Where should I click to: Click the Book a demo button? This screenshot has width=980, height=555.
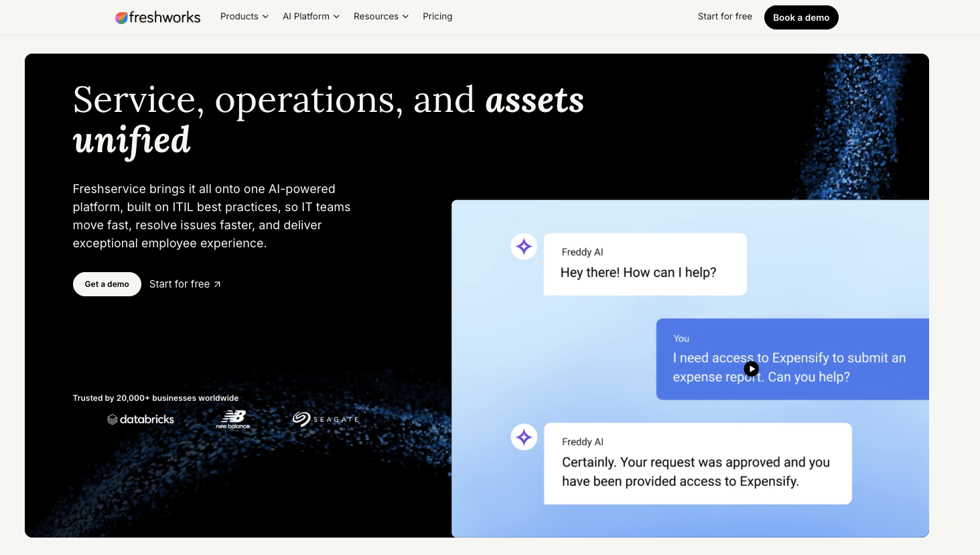pos(801,17)
